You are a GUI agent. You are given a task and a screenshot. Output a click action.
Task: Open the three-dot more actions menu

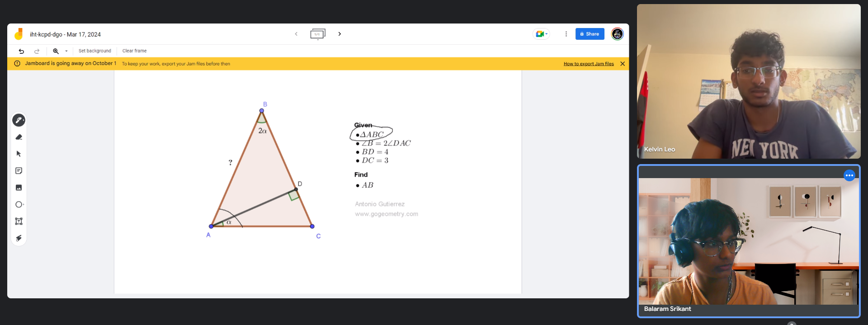pyautogui.click(x=566, y=34)
